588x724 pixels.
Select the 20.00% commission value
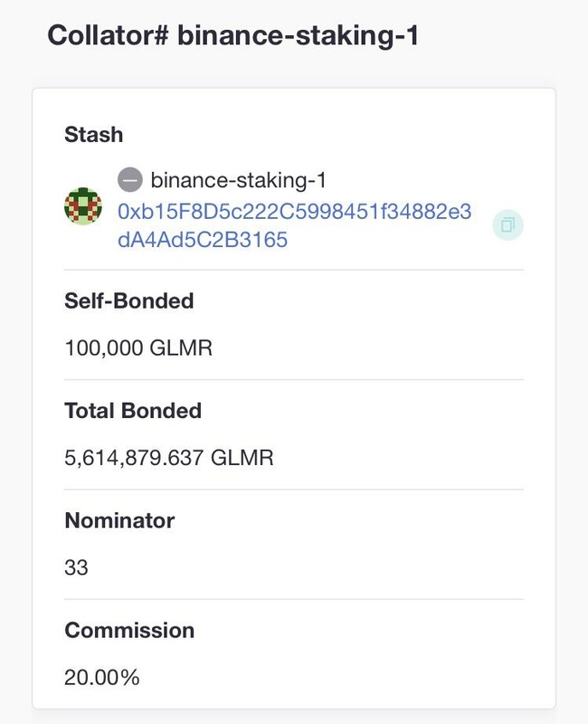[x=102, y=677]
